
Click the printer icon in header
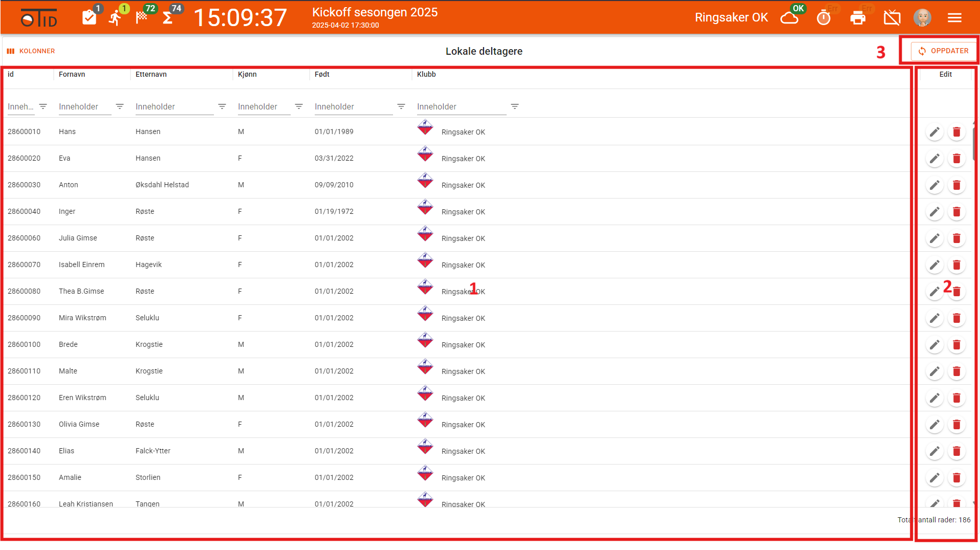858,18
